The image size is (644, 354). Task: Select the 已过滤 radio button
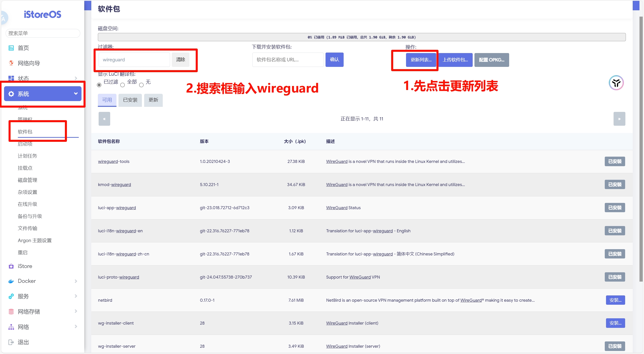click(x=99, y=85)
